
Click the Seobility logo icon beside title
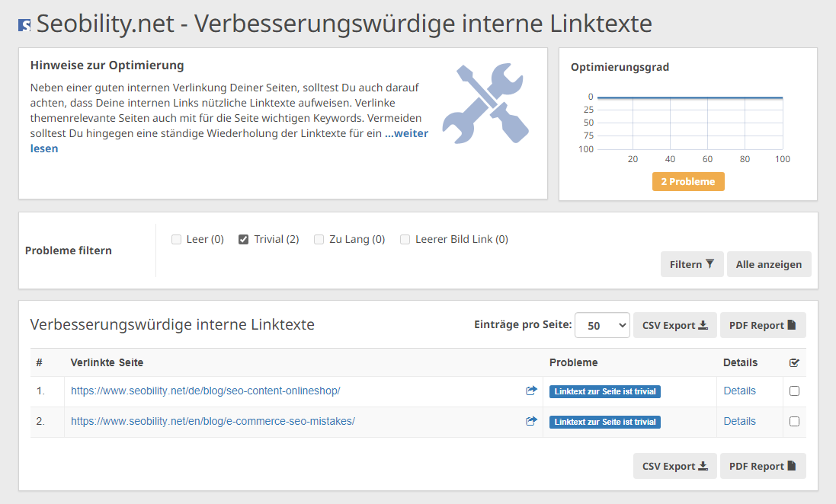coord(24,25)
